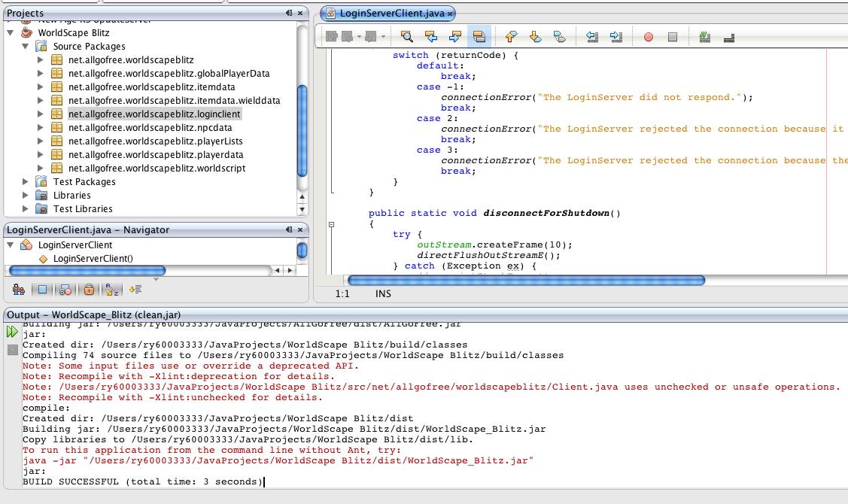Click Find Previous Occurrence toolbar icon
The width and height of the screenshot is (848, 504).
(x=431, y=37)
